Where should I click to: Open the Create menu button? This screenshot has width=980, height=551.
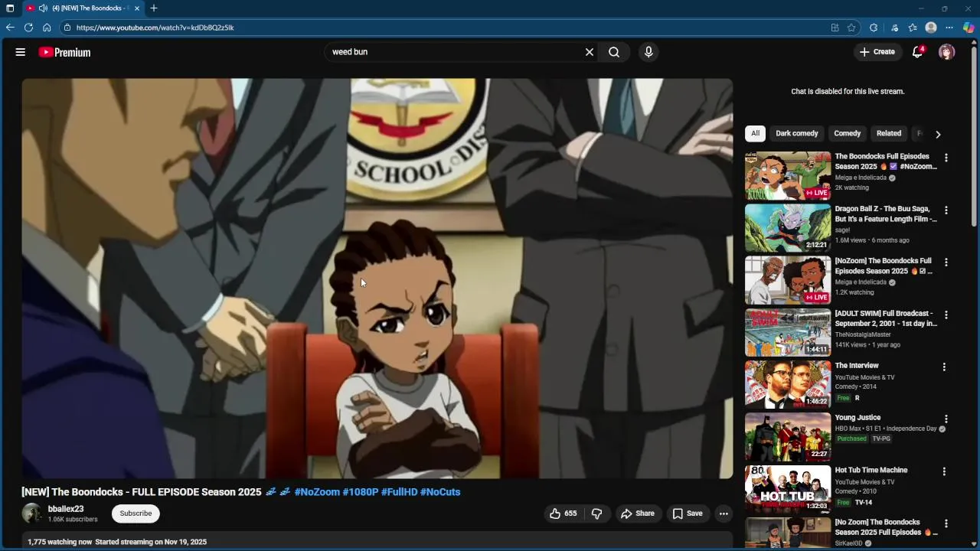click(877, 52)
